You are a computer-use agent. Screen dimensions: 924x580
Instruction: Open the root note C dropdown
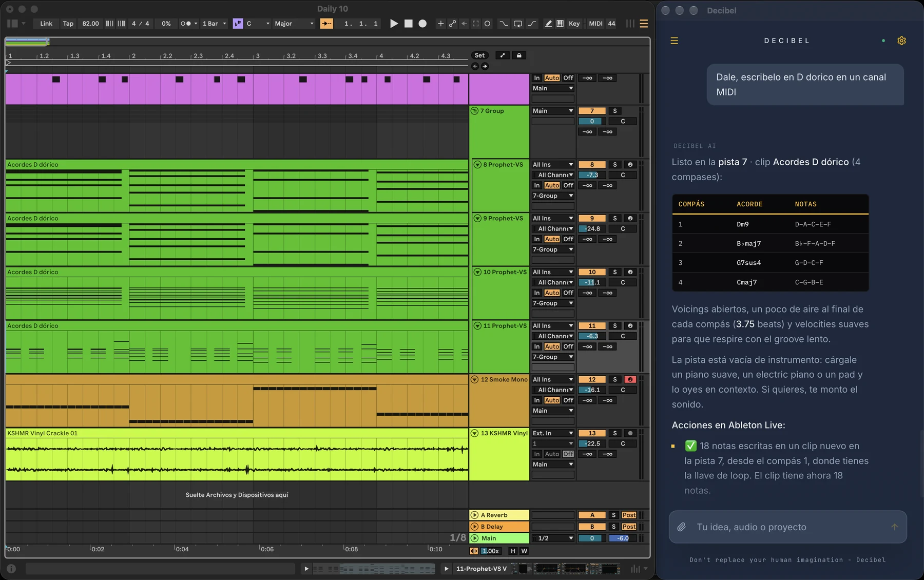coord(258,24)
